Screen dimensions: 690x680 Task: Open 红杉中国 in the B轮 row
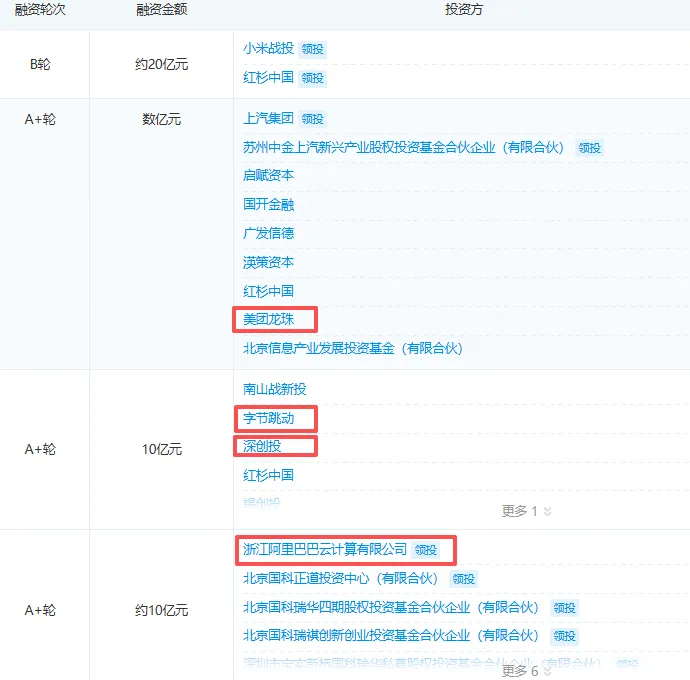point(268,77)
